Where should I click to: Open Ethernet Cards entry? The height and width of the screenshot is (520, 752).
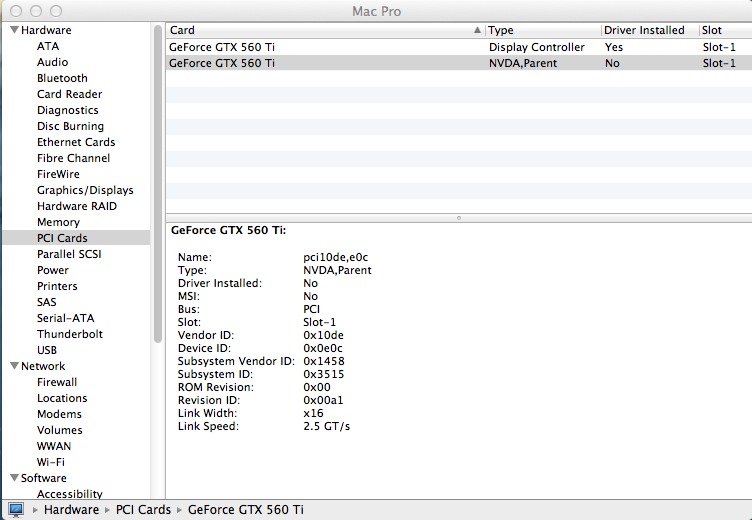(x=76, y=142)
